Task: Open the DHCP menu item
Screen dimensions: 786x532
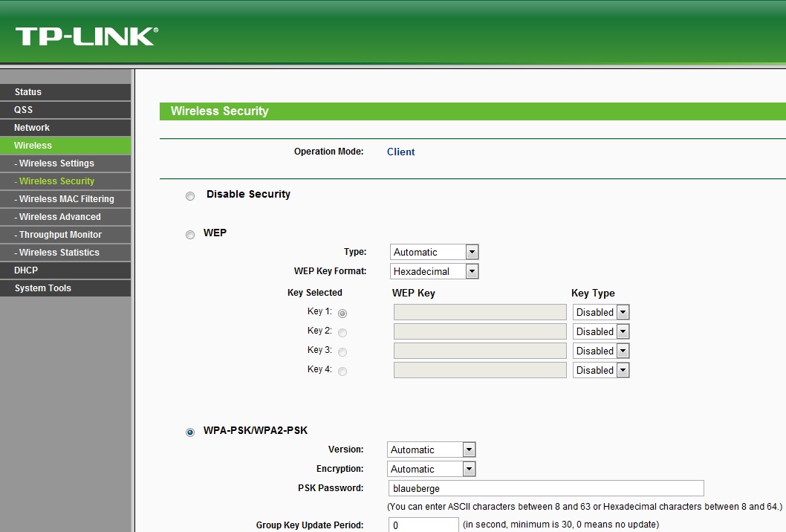Action: 65,270
